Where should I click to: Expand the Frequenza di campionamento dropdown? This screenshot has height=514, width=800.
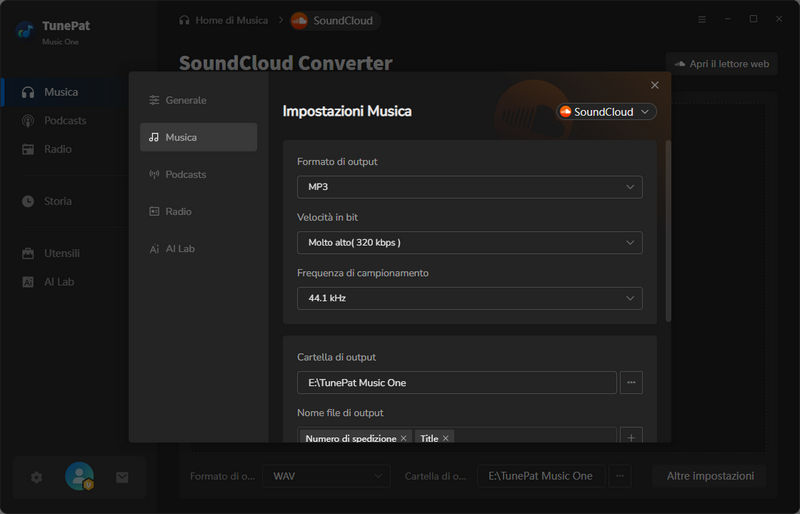coord(469,298)
